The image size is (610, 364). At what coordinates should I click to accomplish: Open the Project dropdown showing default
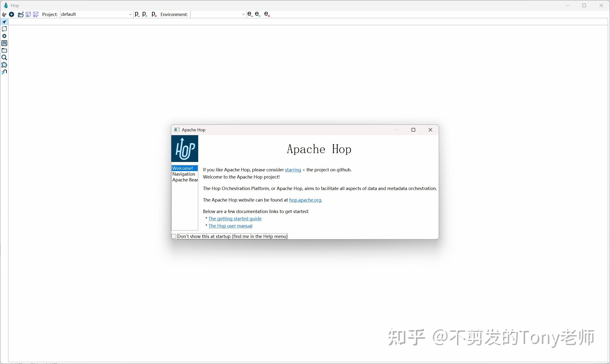tap(130, 14)
